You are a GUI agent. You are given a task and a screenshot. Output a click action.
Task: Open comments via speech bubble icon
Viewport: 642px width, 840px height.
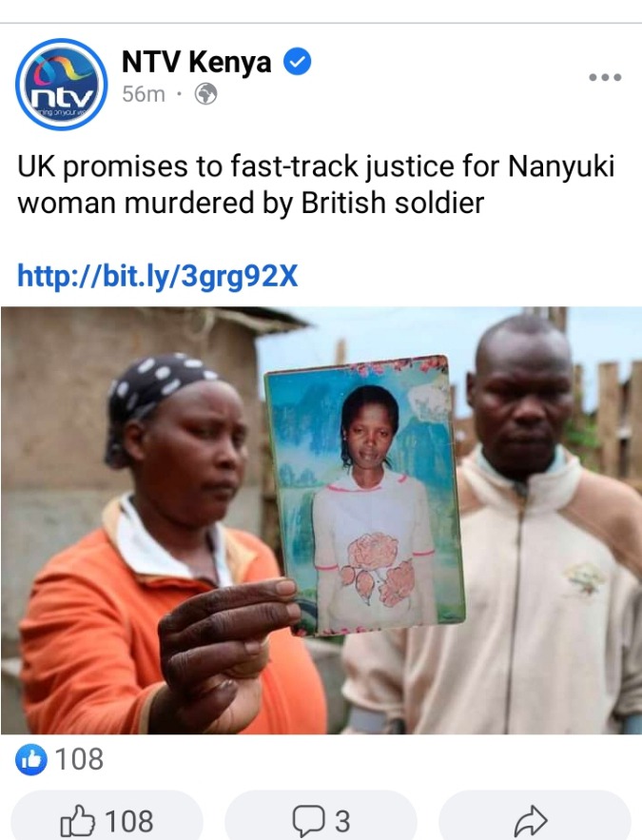[x=308, y=821]
